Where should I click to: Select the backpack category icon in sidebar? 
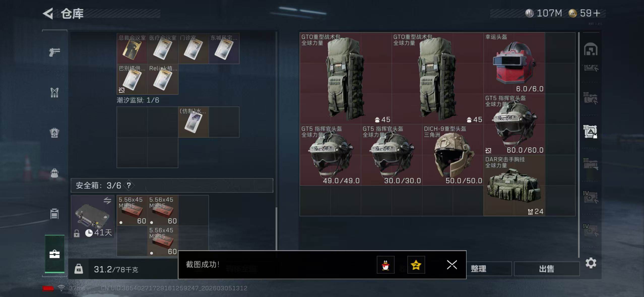point(54,133)
